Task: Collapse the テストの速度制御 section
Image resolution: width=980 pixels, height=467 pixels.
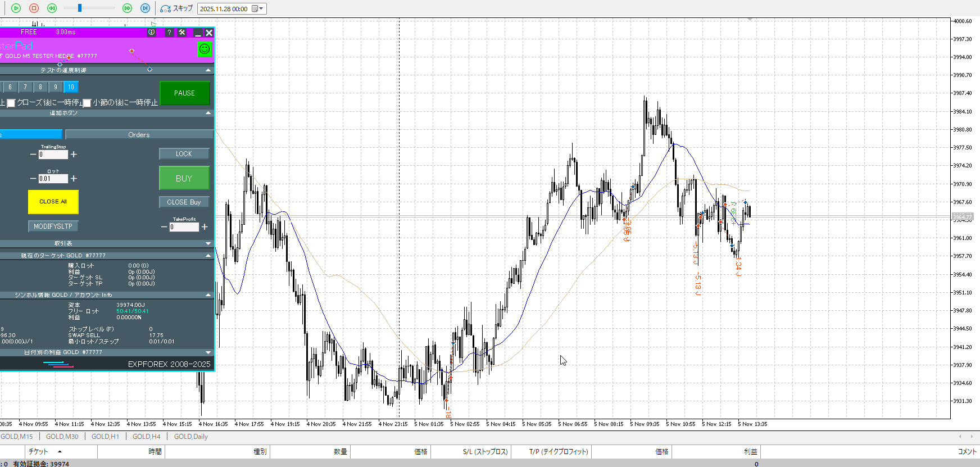Action: [208, 70]
